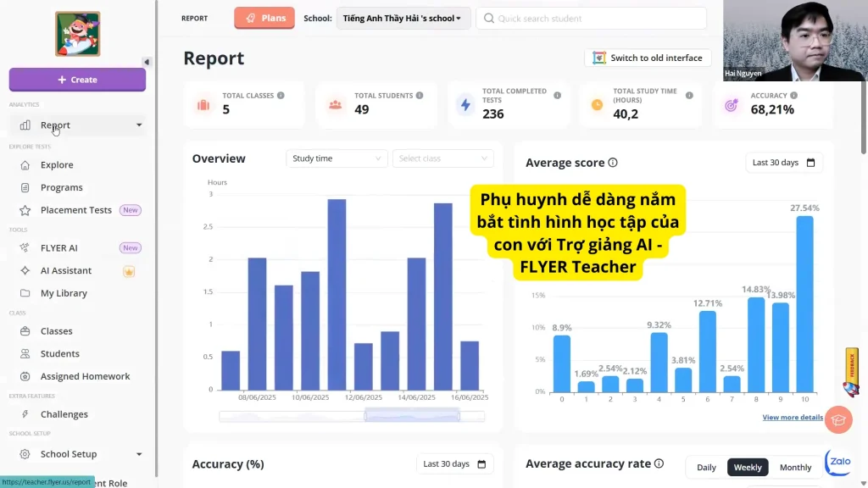Click the Overview chart date range slider
This screenshot has height=488, width=868.
[x=412, y=415]
